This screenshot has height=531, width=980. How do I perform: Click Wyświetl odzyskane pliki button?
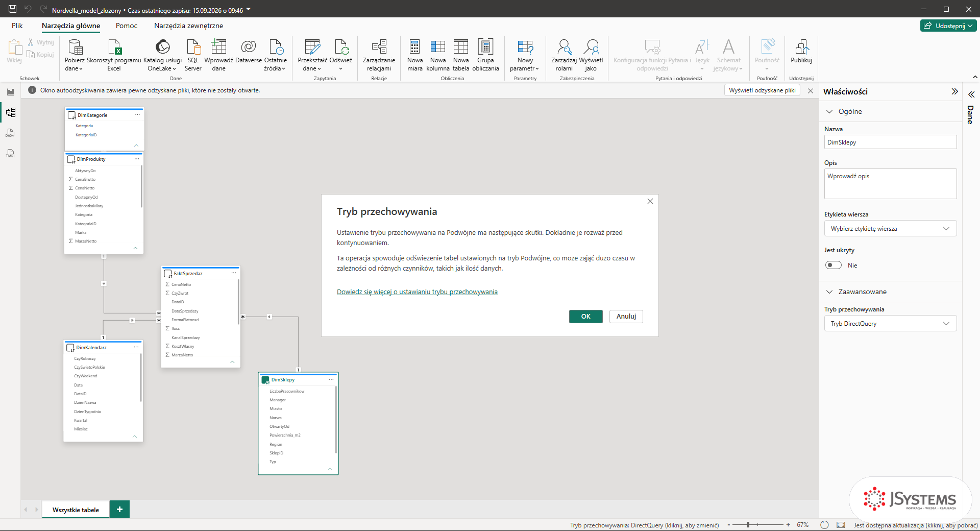[x=762, y=90]
